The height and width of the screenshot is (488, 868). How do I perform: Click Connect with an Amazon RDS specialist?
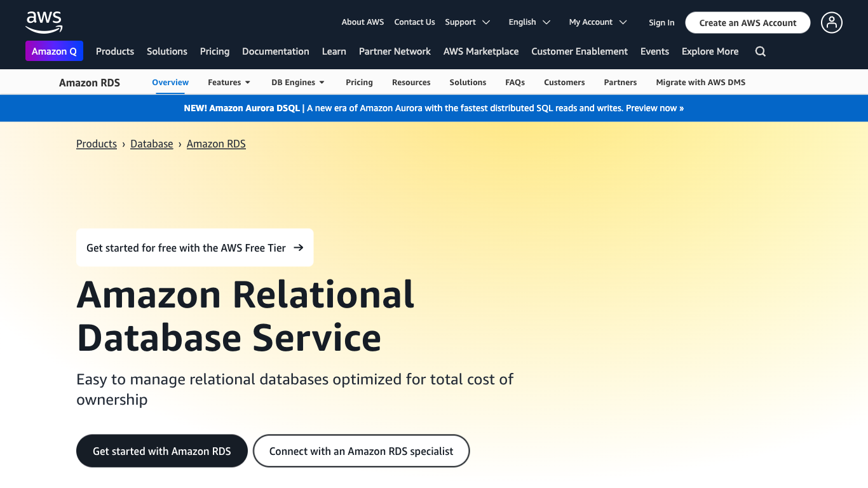coord(362,451)
